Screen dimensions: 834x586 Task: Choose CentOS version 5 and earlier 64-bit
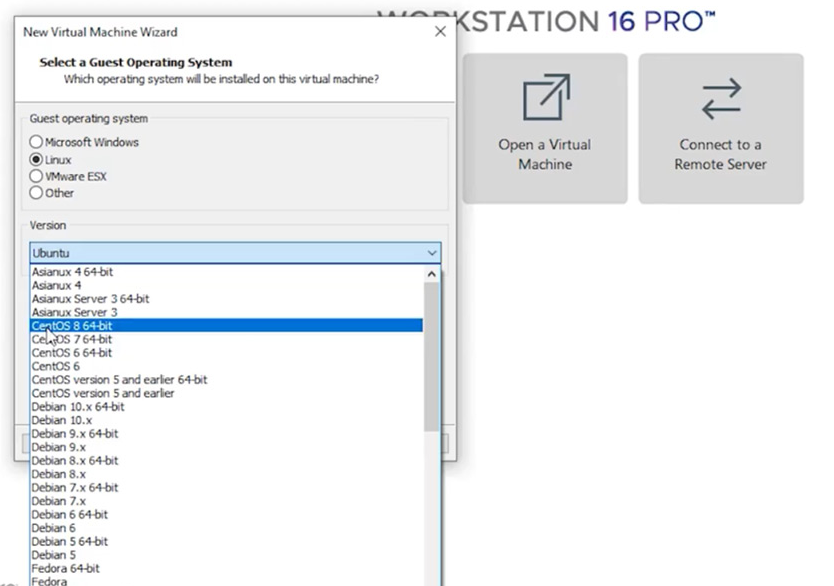(227, 380)
